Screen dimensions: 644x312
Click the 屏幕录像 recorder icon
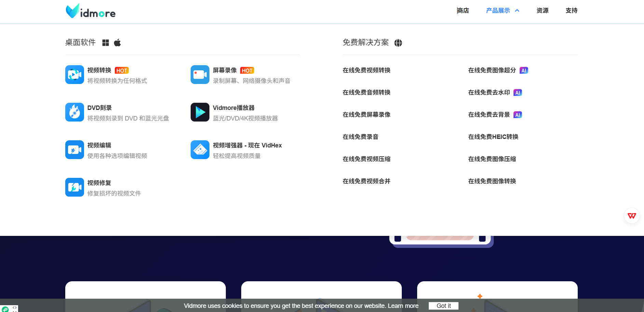[x=200, y=74]
